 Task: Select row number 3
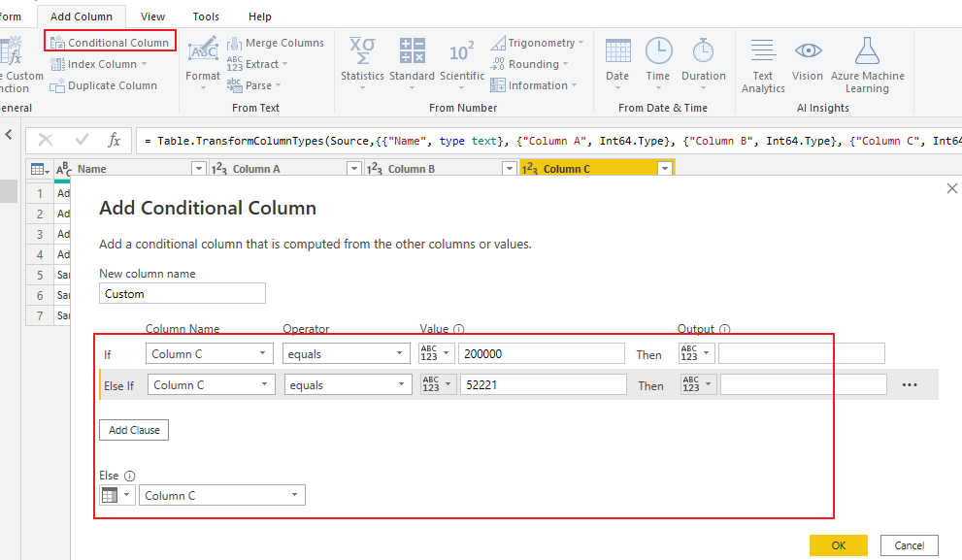(40, 234)
